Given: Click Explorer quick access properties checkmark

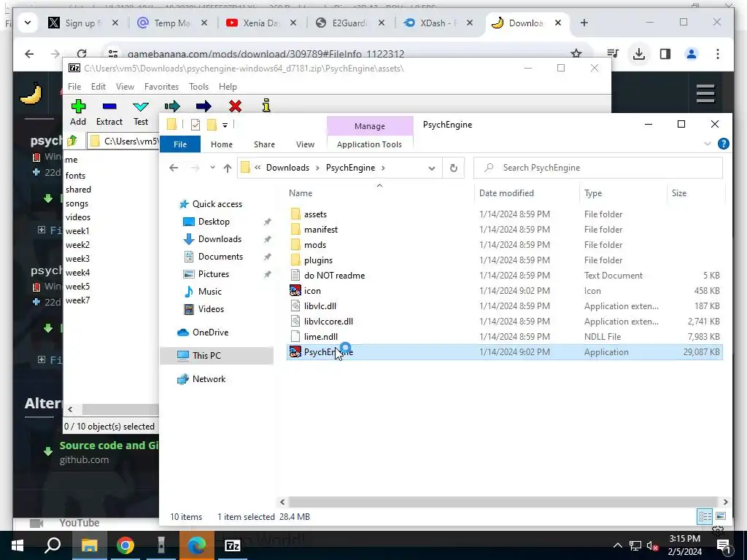Looking at the screenshot, I should point(196,125).
